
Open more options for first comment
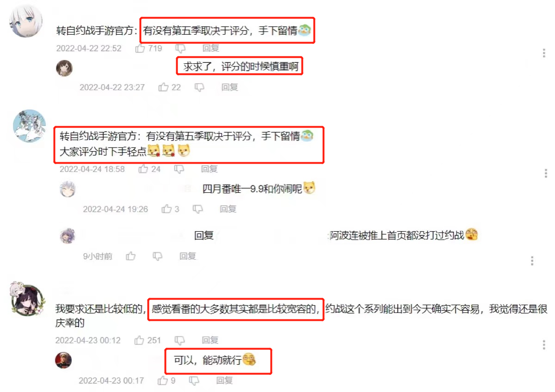[x=544, y=53]
